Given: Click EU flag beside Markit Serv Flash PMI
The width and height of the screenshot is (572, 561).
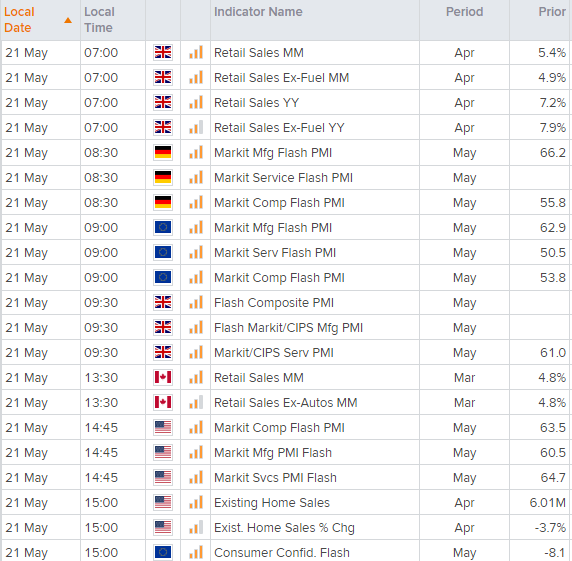Looking at the screenshot, I should click(x=163, y=252).
